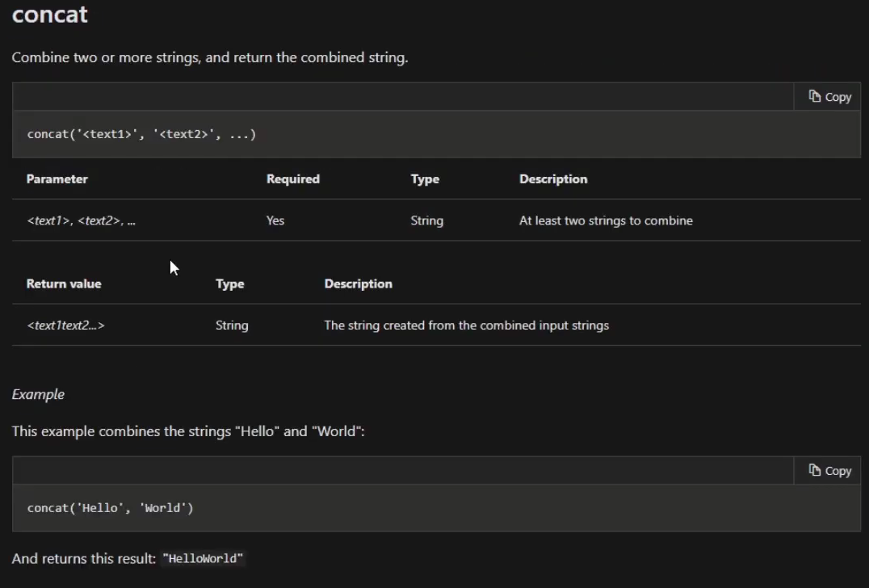Click the syntax code concat('<text1>', '<text2>', ...)
The width and height of the screenshot is (869, 588).
(142, 134)
